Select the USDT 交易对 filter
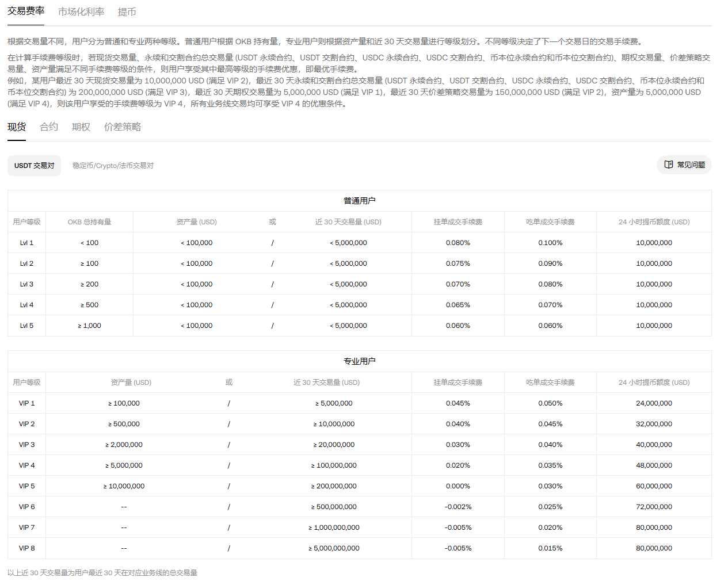 point(34,166)
